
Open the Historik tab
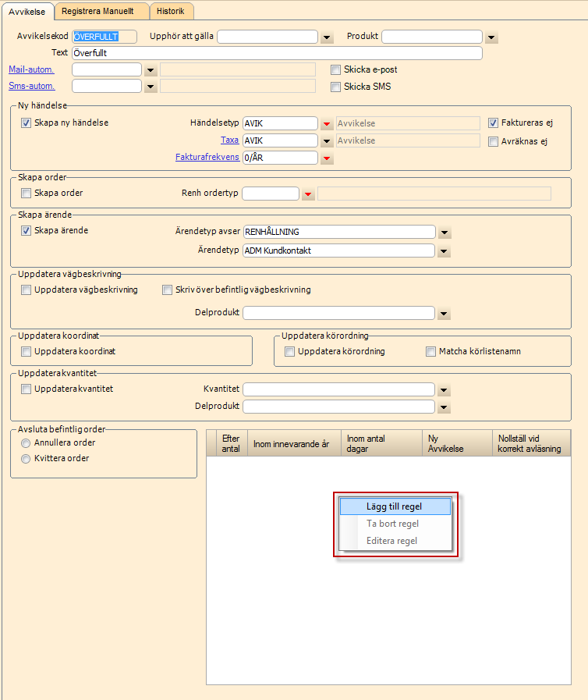pyautogui.click(x=171, y=11)
